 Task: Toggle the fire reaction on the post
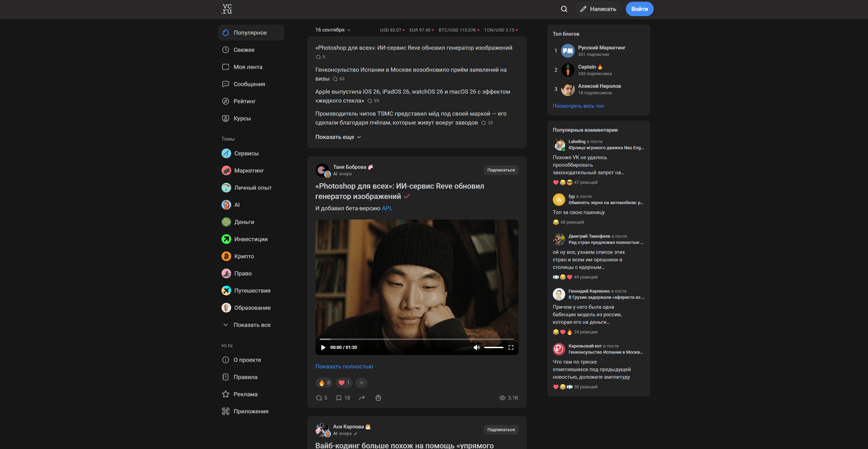pos(324,383)
